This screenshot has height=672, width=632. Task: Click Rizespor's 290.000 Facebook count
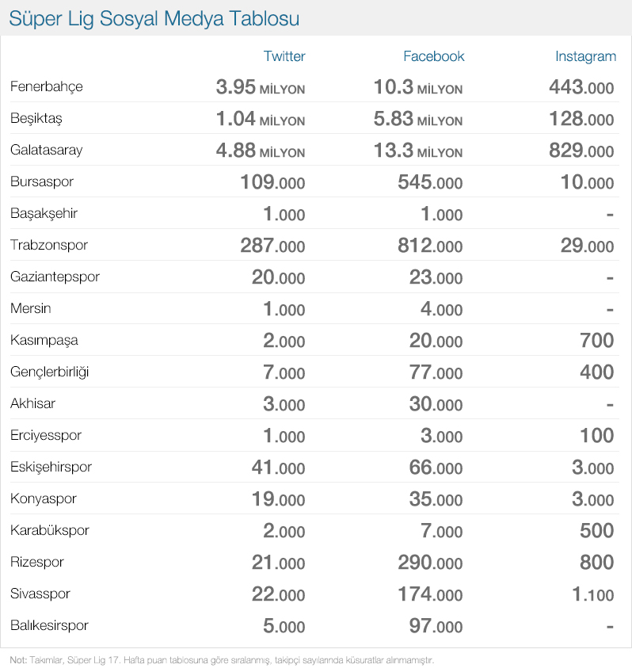coord(430,563)
